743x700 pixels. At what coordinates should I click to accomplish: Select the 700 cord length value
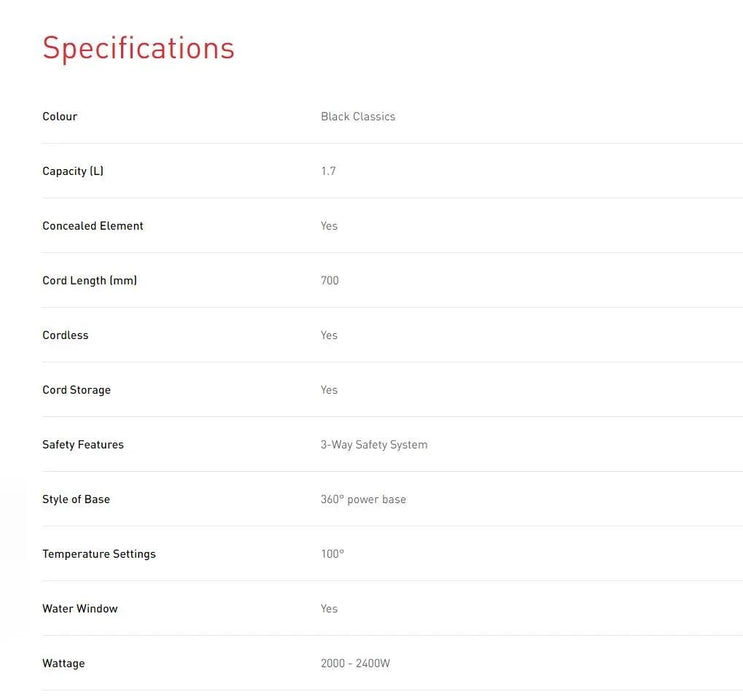330,281
